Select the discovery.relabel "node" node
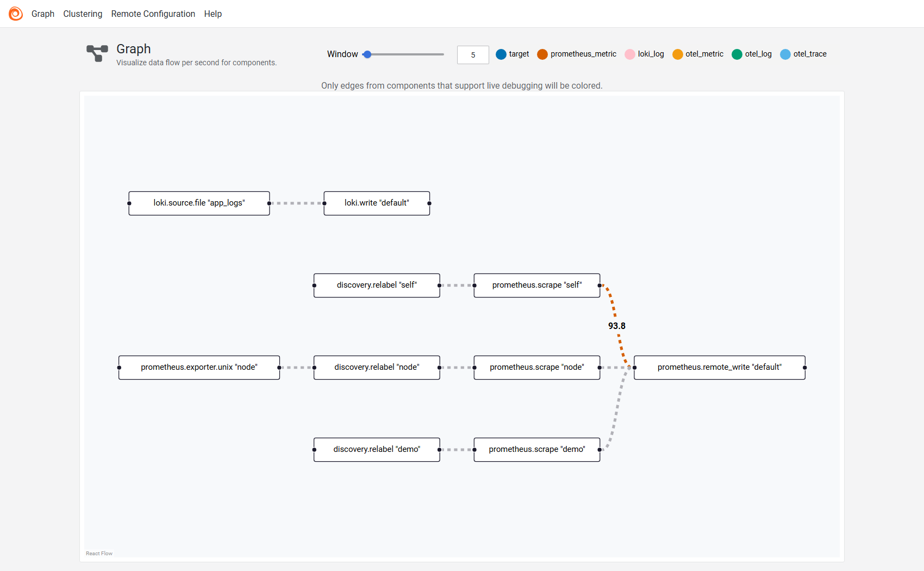924x571 pixels. coord(377,368)
